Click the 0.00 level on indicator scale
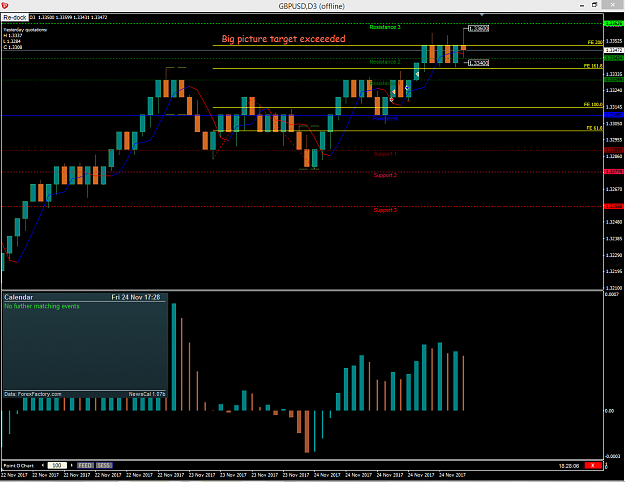Viewport: 625px width, 482px height. pos(609,411)
